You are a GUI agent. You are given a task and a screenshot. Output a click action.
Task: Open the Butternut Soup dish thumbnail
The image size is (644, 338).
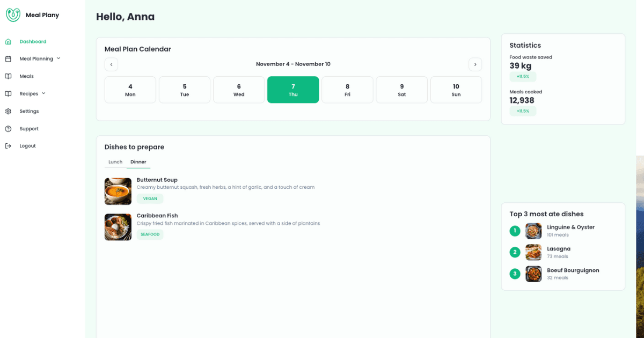(x=118, y=192)
